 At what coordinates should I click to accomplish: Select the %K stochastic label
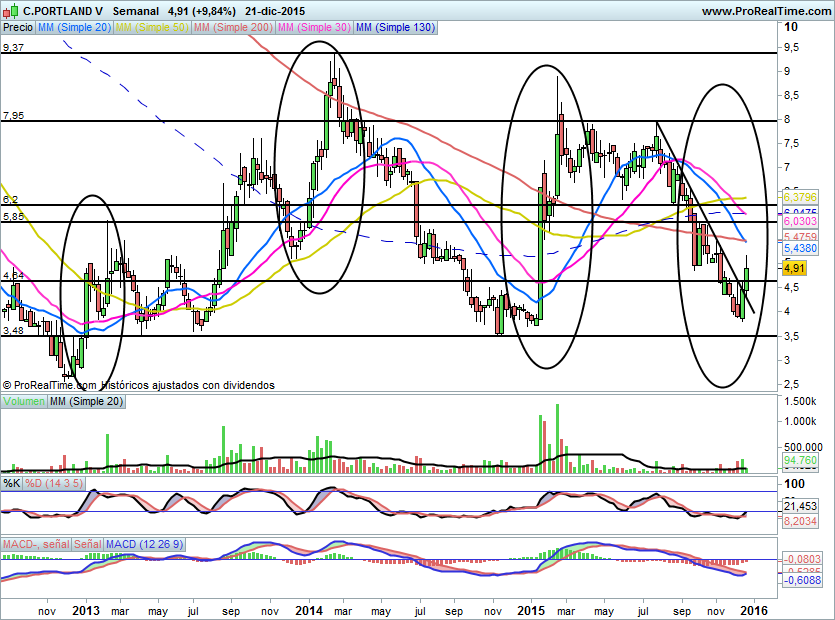point(12,484)
